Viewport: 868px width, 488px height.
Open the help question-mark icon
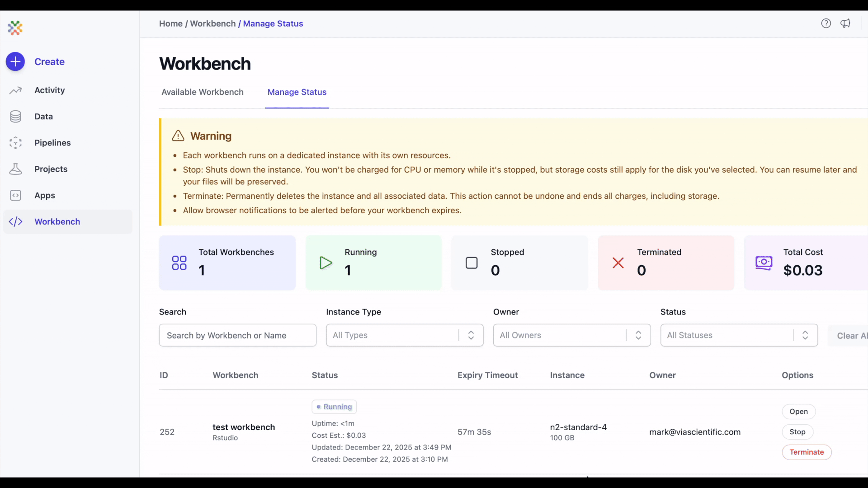826,24
